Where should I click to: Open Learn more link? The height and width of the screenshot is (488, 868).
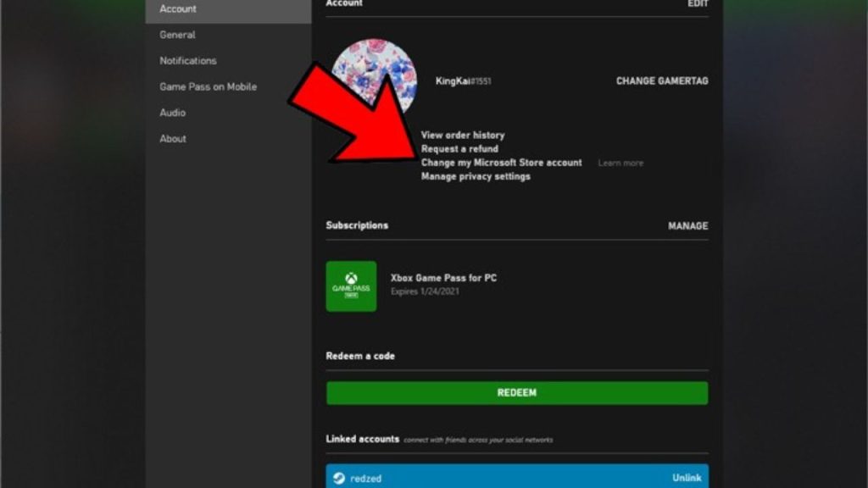pyautogui.click(x=620, y=164)
